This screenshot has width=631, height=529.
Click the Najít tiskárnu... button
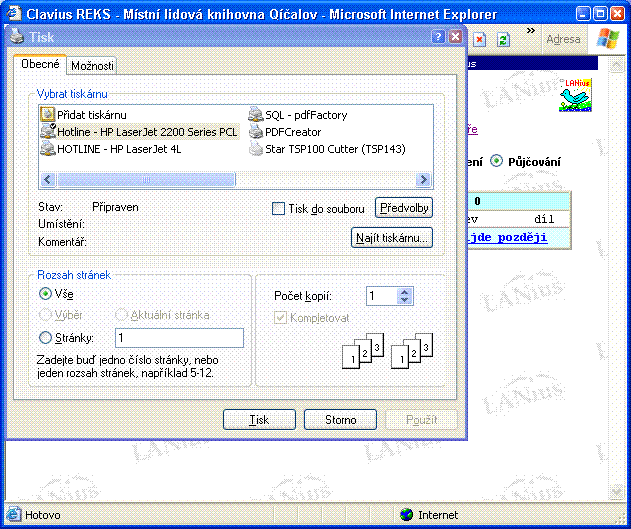(x=392, y=237)
